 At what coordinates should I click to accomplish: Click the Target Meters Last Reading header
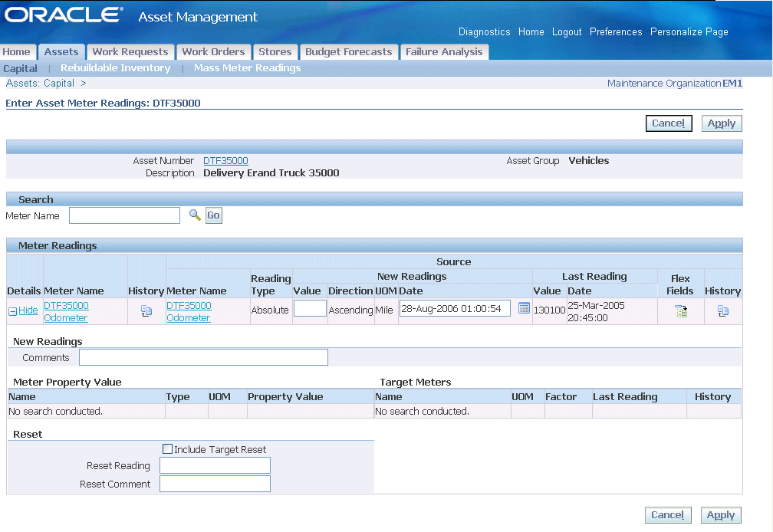pyautogui.click(x=625, y=396)
